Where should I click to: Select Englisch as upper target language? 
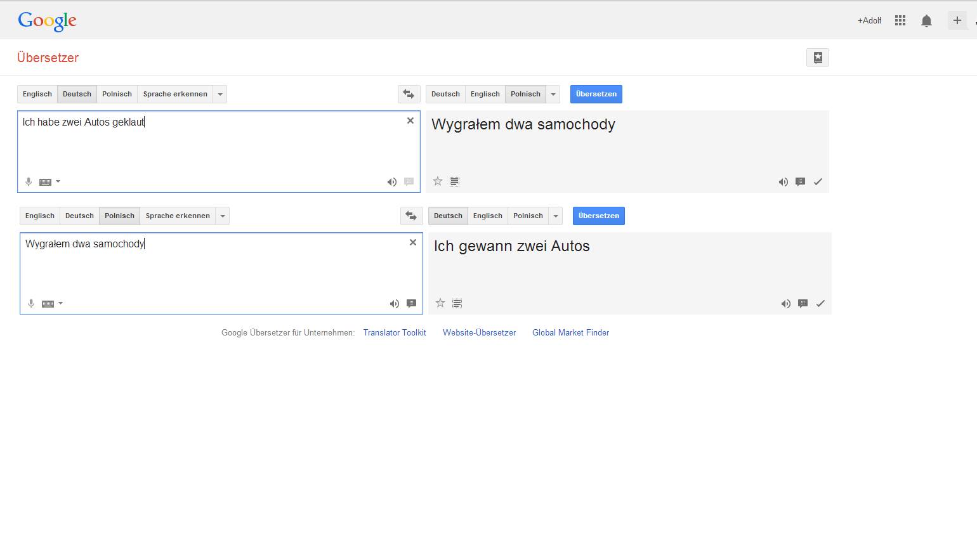click(x=485, y=94)
